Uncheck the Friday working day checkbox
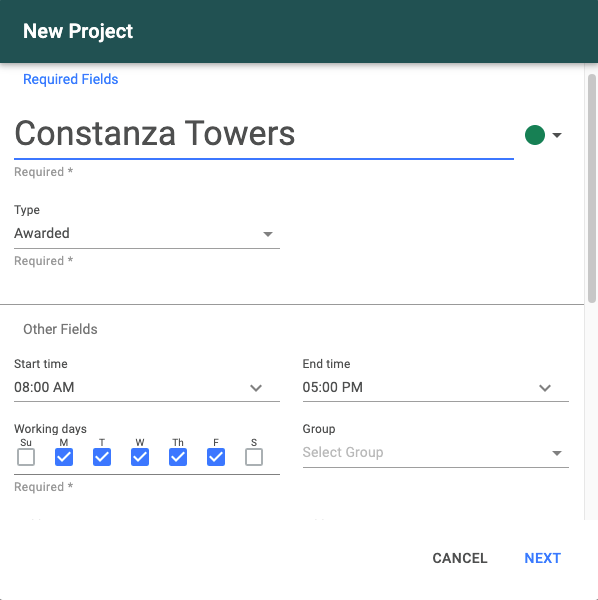This screenshot has height=600, width=598. 216,457
